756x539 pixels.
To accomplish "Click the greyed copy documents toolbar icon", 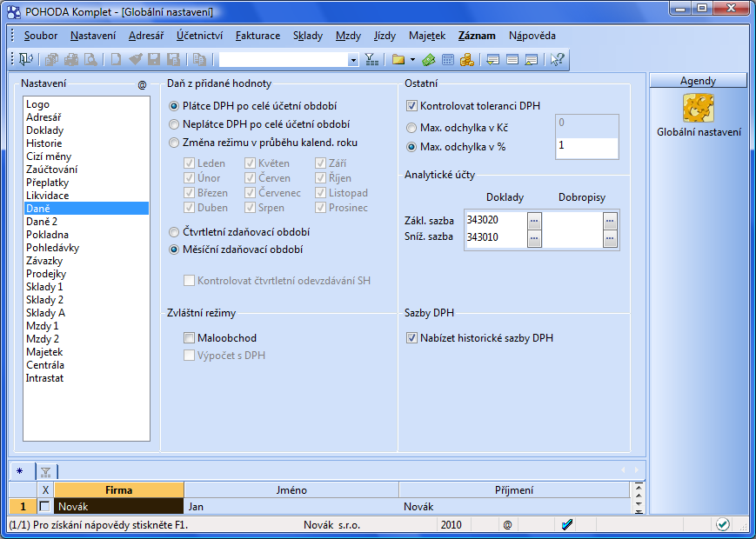I will pyautogui.click(x=51, y=59).
